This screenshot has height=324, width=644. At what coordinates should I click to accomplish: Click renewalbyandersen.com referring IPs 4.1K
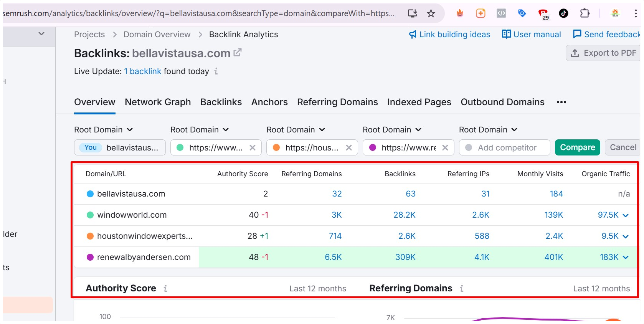point(482,257)
